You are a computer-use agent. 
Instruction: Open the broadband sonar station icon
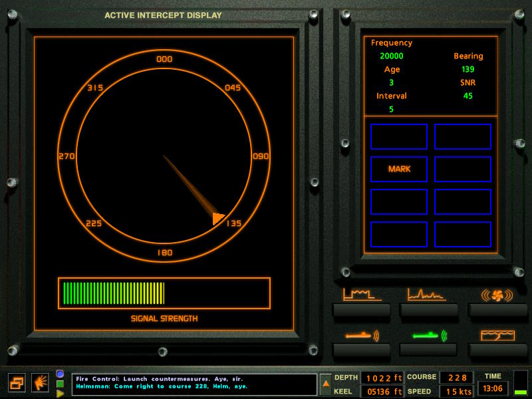tap(362, 295)
